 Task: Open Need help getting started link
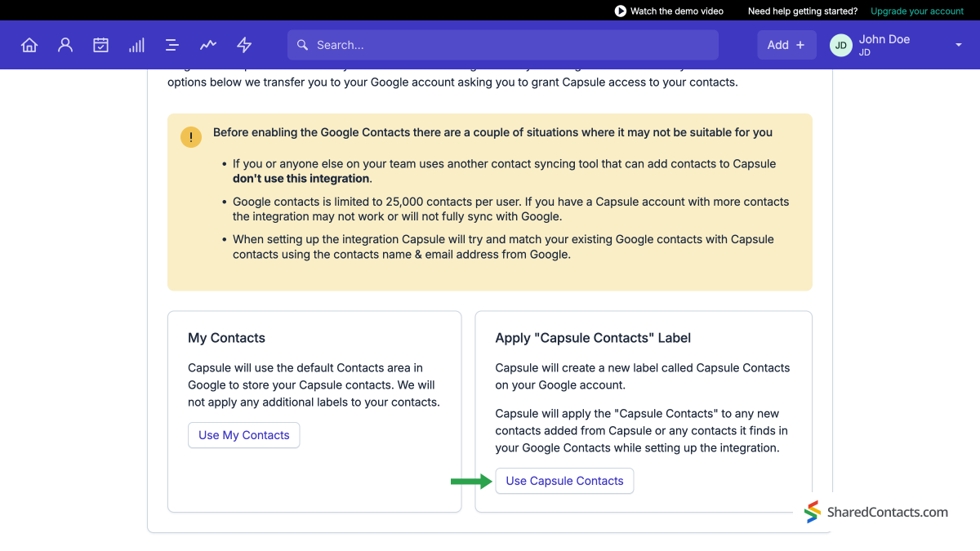pyautogui.click(x=803, y=11)
